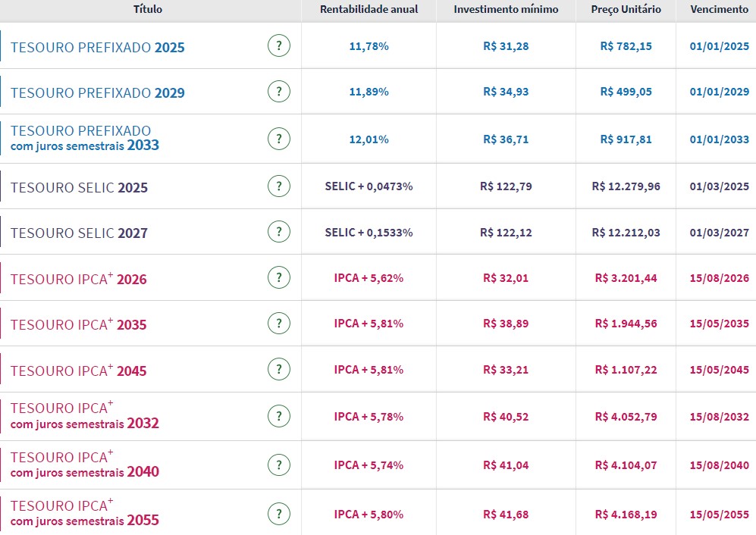Click the Vencimento column header
Screen dimensions: 756x535
(719, 10)
